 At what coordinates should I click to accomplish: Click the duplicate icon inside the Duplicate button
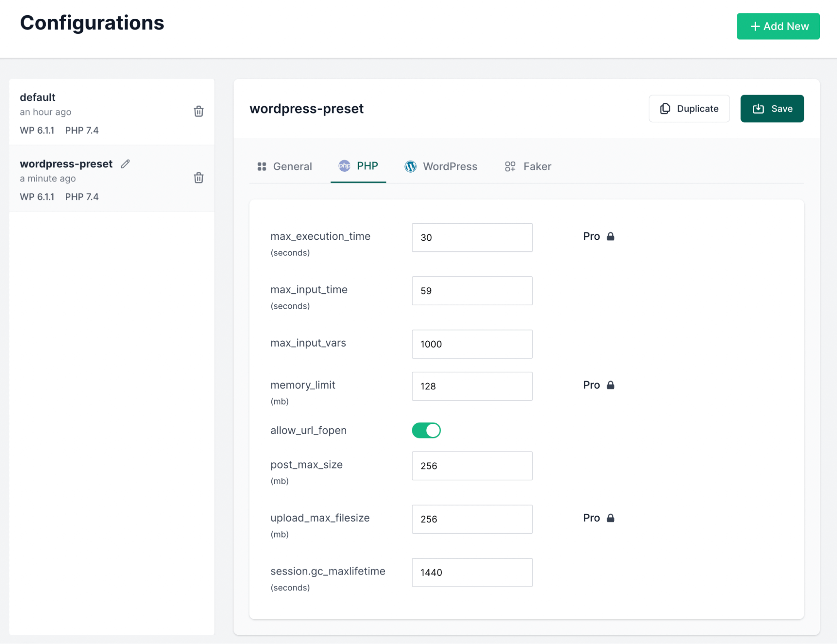click(x=665, y=108)
